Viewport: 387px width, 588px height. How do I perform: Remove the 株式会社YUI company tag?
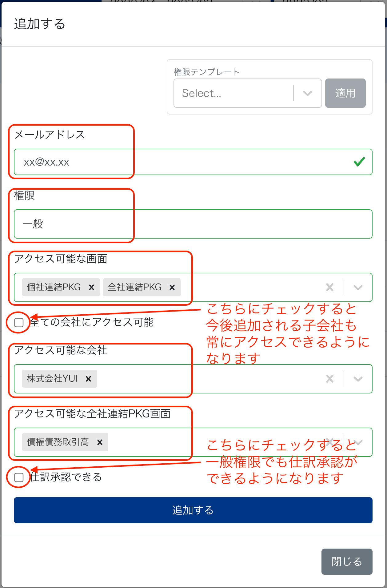88,379
